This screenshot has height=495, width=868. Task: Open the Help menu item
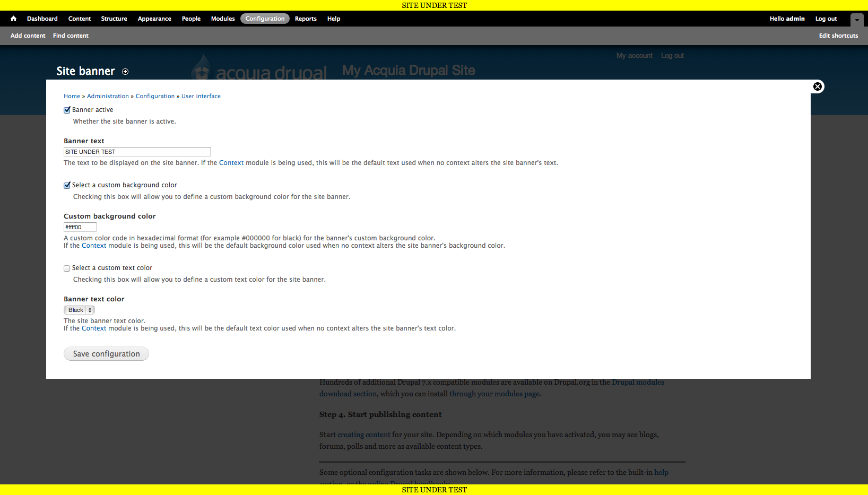tap(334, 19)
